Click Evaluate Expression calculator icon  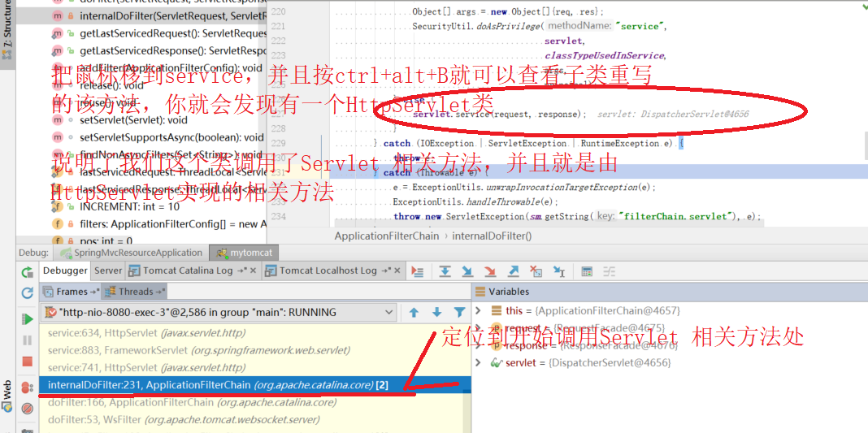pyautogui.click(x=587, y=271)
